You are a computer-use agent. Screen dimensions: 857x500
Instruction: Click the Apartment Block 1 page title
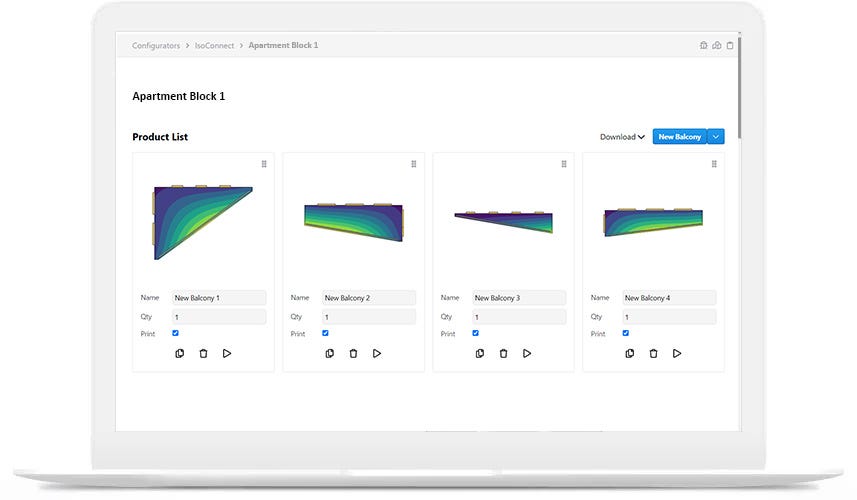tap(179, 96)
